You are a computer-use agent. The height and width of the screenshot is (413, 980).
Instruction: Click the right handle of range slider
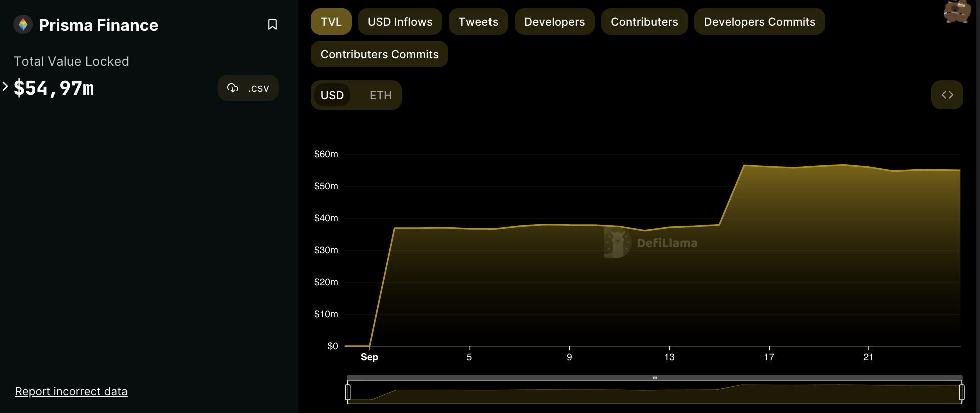(x=961, y=392)
